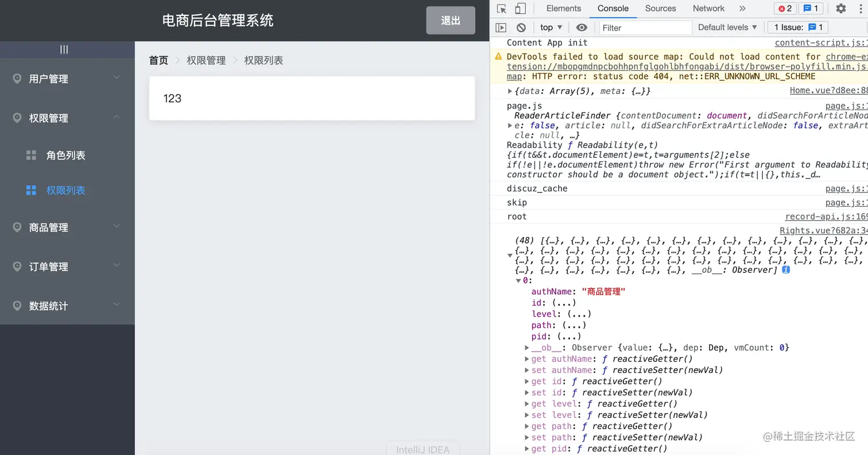868x455 pixels.
Task: Click grid icon beside 权限列表
Action: coord(32,190)
